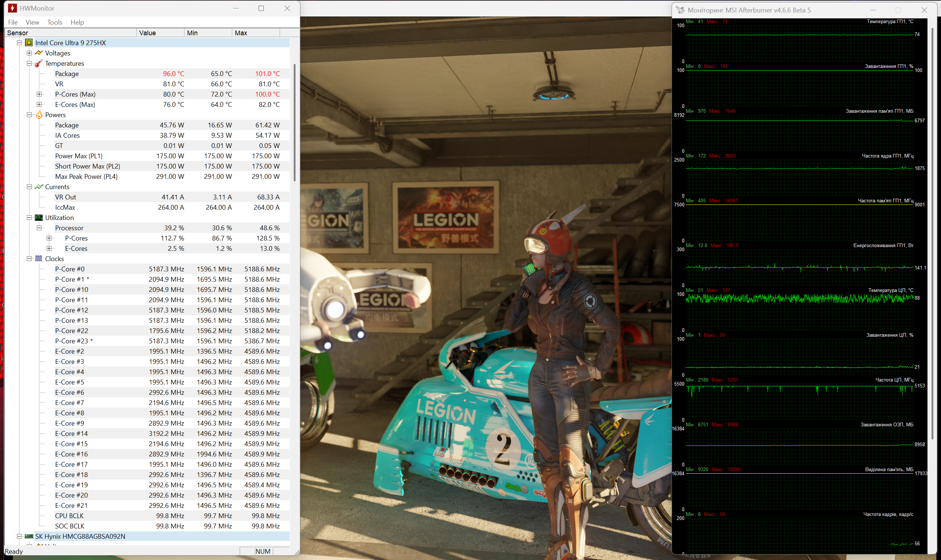Click the Clocks waveform icon
Image resolution: width=941 pixels, height=560 pixels.
click(x=39, y=259)
